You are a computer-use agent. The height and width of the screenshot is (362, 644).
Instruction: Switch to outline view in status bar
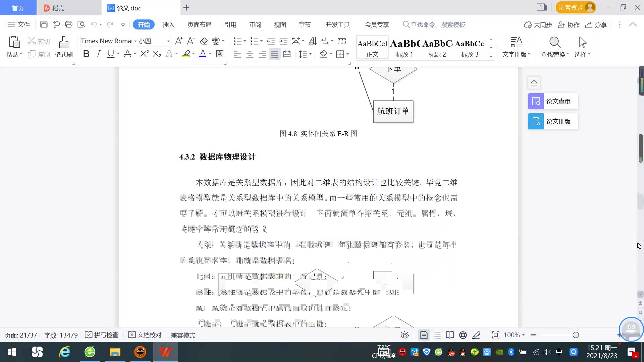(437, 335)
